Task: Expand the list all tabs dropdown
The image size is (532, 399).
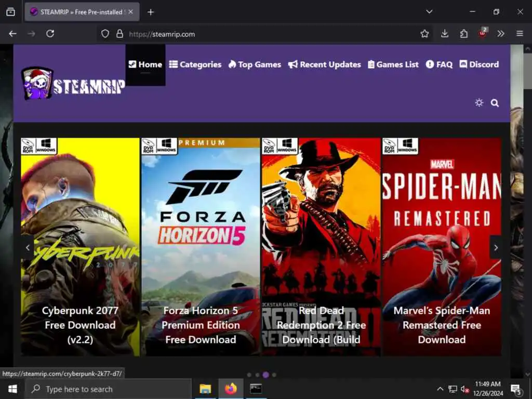Action: pyautogui.click(x=429, y=11)
